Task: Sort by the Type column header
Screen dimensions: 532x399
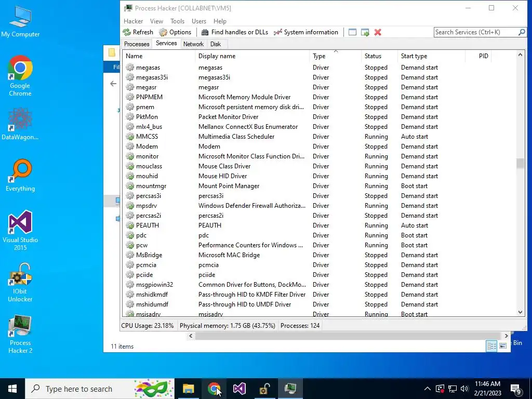Action: coord(336,56)
